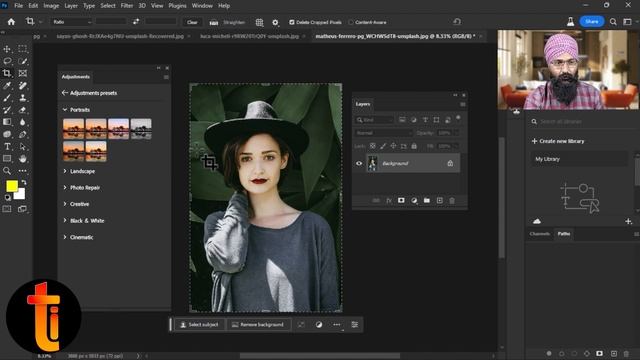This screenshot has height=360, width=640.
Task: Select the Horizontal Type tool
Action: [x=7, y=147]
